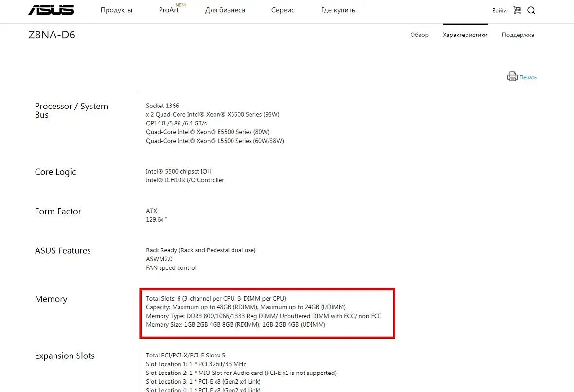The height and width of the screenshot is (392, 574).
Task: Click the Total PCI/PCI-X/PCI-E Slots: 5 line
Action: click(186, 356)
